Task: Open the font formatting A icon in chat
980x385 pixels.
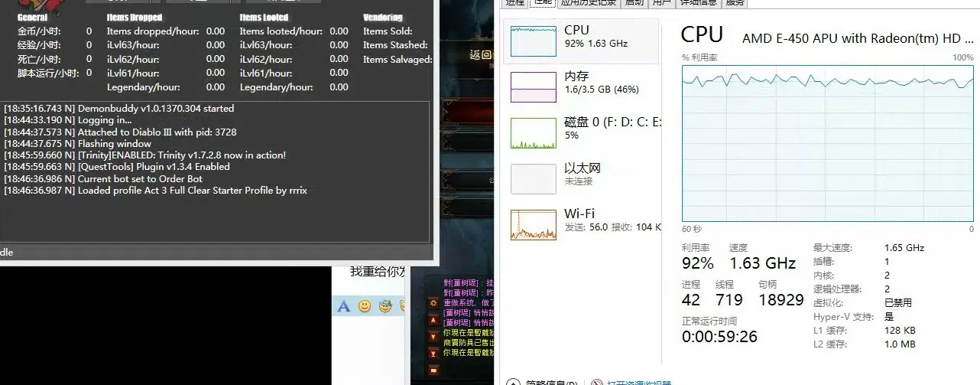Action: (344, 306)
